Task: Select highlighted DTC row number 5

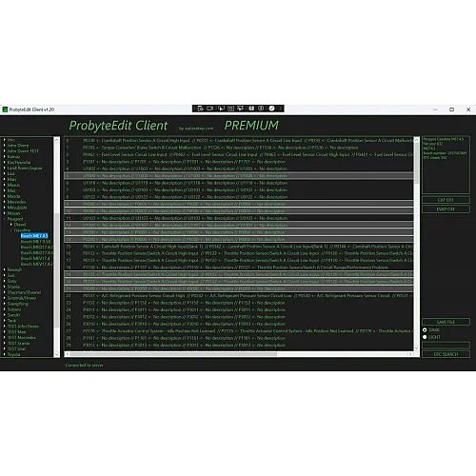Action: [x=239, y=176]
